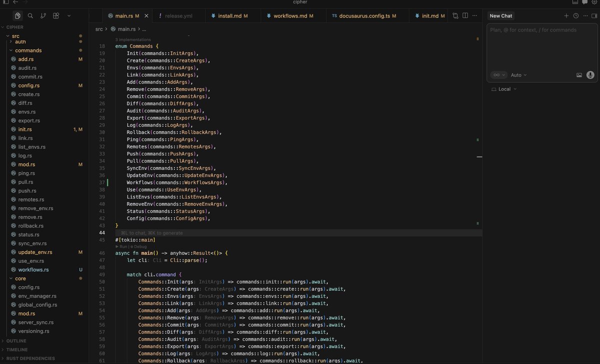Expand the TIMELINE section
Screen dimensions: 600x364
[x=16, y=350]
